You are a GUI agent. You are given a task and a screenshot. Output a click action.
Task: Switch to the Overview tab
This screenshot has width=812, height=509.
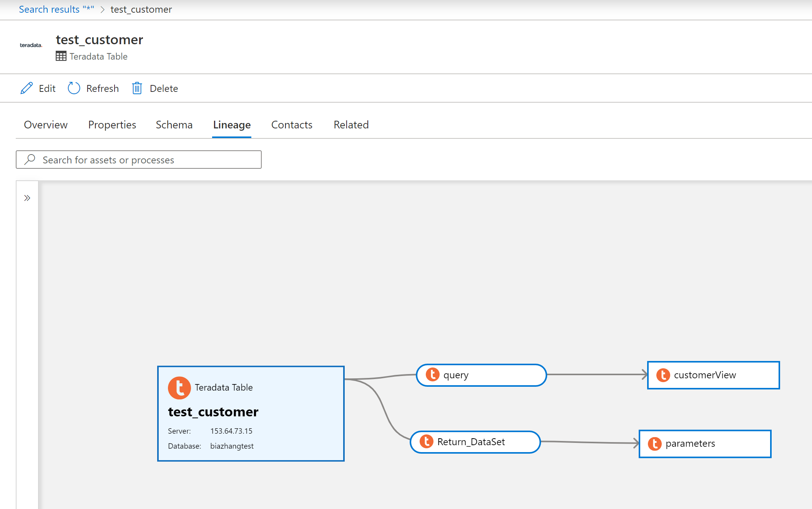tap(45, 124)
